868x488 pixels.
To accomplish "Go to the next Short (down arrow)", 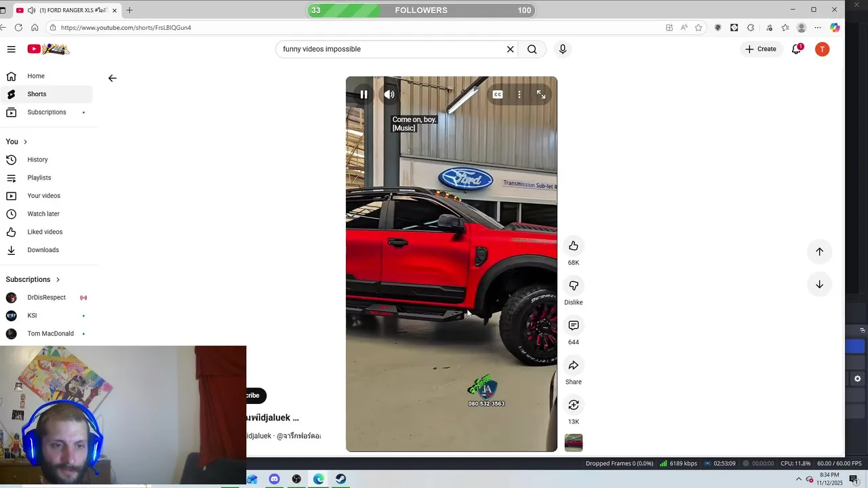I will [819, 285].
